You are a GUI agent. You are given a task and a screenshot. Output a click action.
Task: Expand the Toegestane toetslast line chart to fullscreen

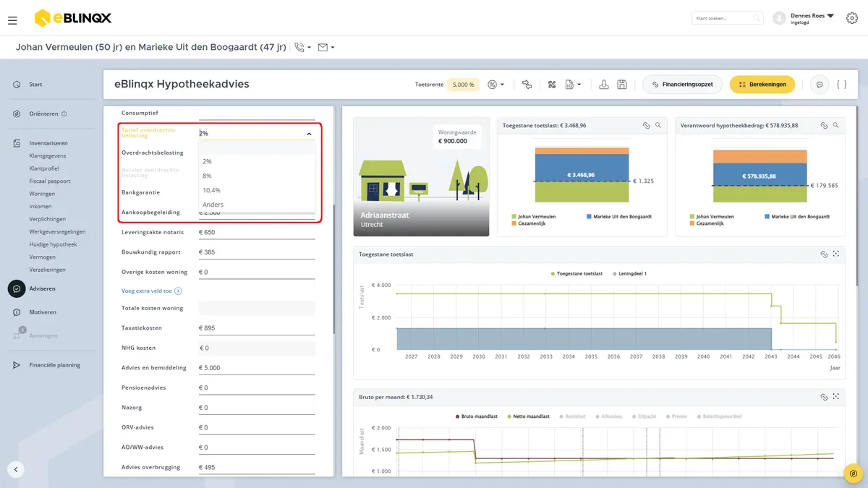point(836,254)
